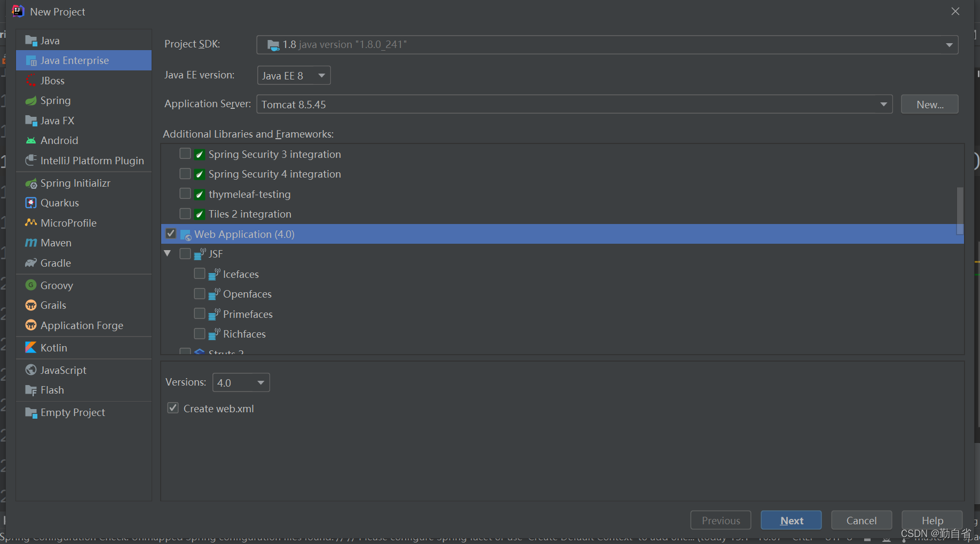Select the Primefaces row text
The height and width of the screenshot is (544, 980).
(248, 315)
